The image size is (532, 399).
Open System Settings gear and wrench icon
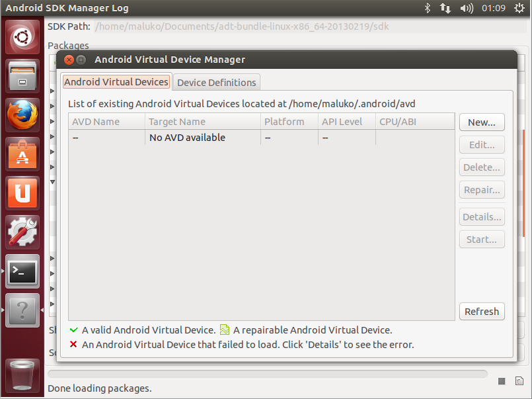pos(22,232)
